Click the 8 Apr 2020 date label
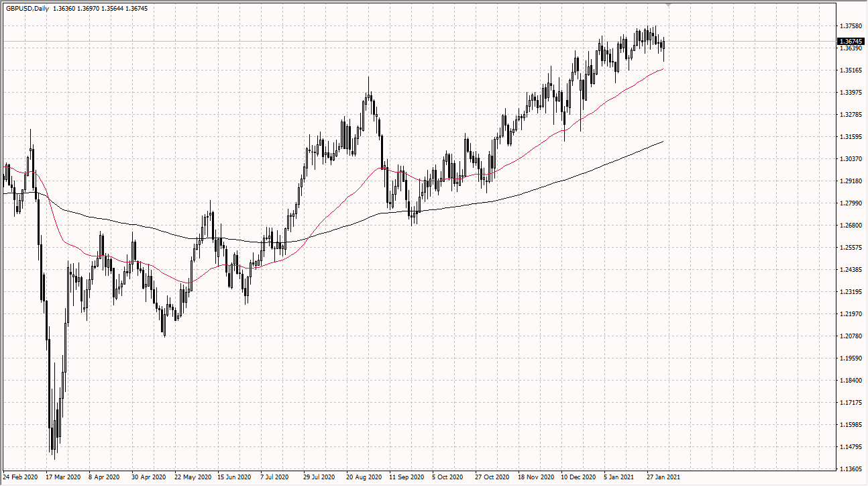This screenshot has height=486, width=868. pyautogui.click(x=104, y=477)
